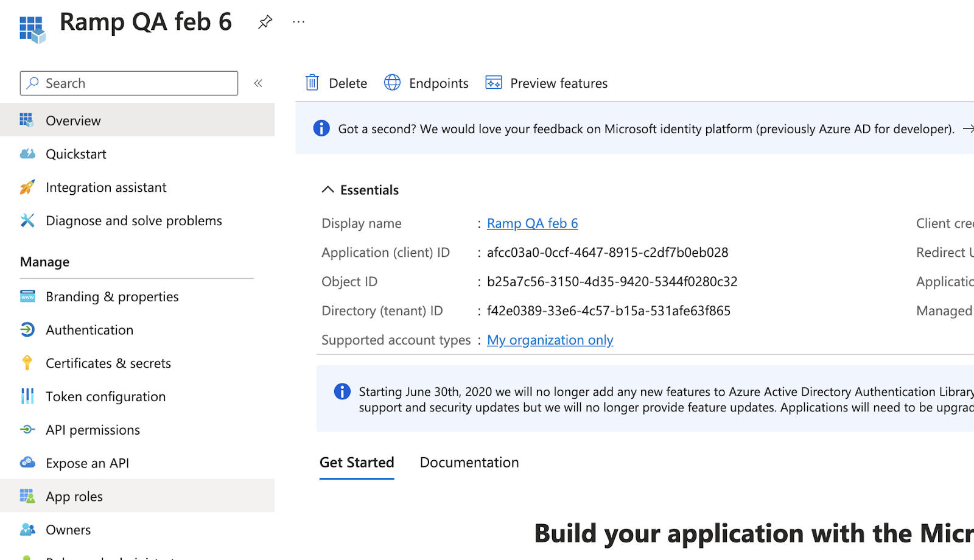The image size is (974, 560).
Task: Follow the feedback banner arrow
Action: (968, 128)
